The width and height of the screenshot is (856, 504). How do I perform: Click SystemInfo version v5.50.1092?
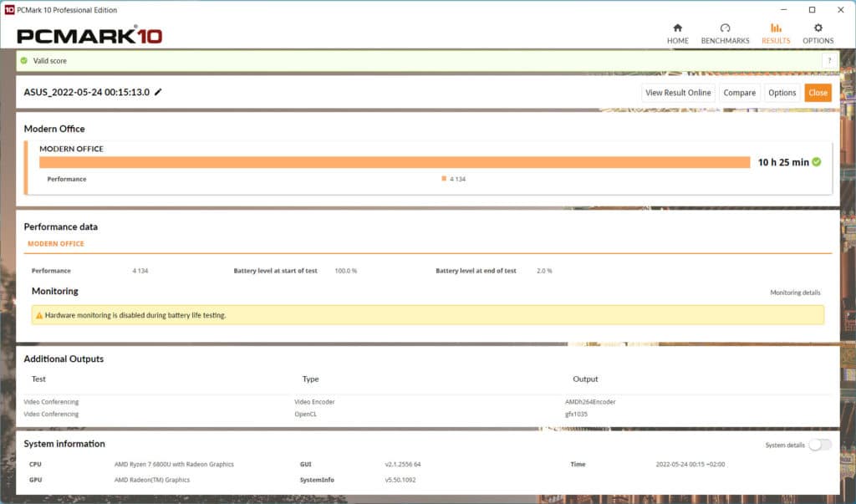(400, 480)
